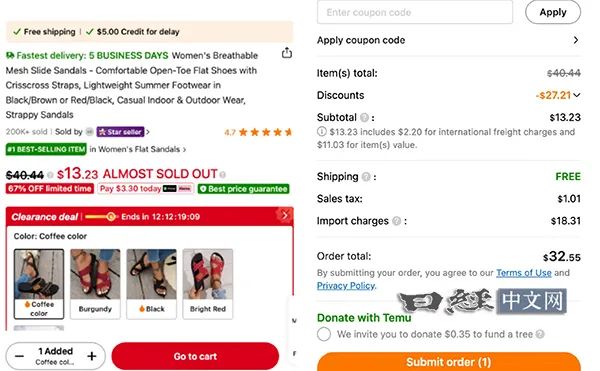600x371 pixels.
Task: Expand the Apply coupon code row
Action: 448,40
